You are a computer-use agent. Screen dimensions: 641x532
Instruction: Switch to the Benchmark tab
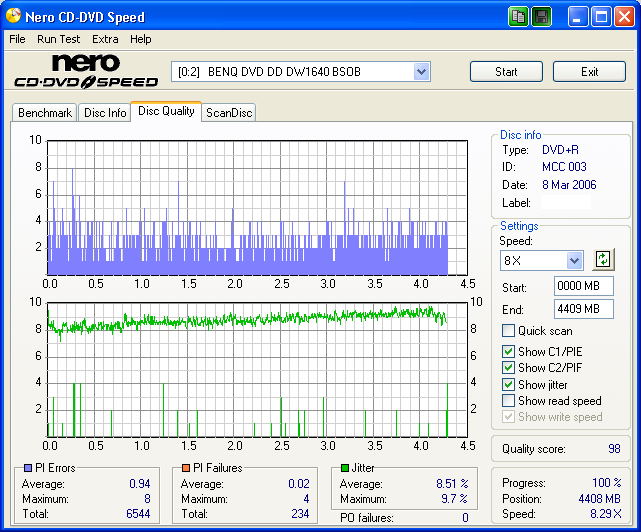coord(45,113)
